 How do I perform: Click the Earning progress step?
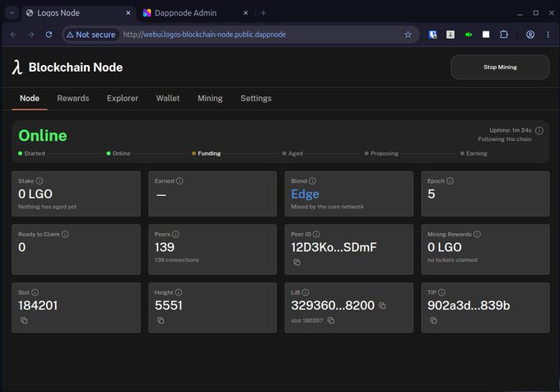(x=474, y=153)
